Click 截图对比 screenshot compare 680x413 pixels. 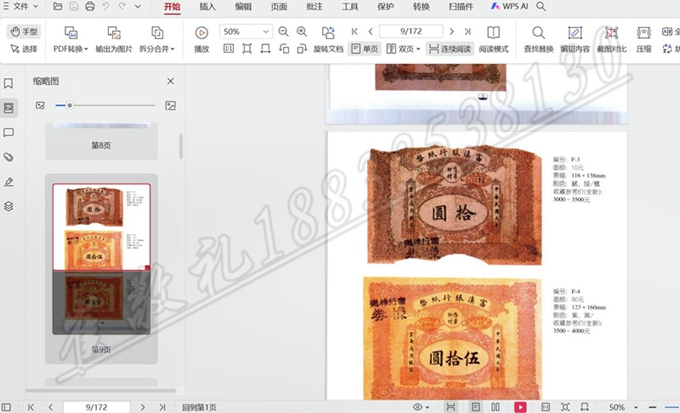pyautogui.click(x=611, y=39)
